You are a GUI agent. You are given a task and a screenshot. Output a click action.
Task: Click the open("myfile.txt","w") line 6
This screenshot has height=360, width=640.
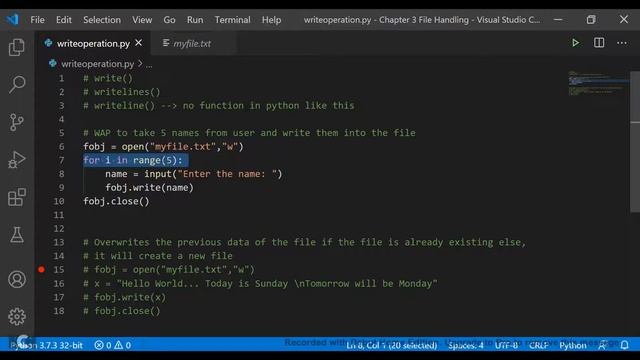coord(163,147)
